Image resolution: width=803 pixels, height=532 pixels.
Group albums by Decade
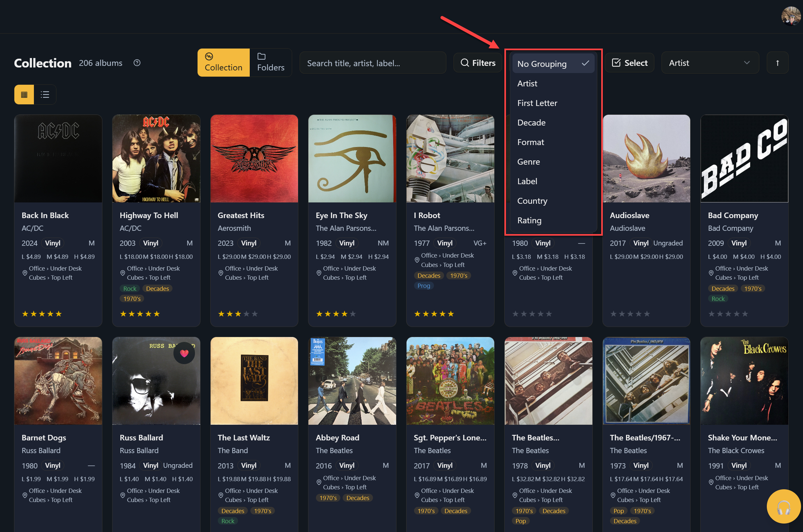click(553, 123)
